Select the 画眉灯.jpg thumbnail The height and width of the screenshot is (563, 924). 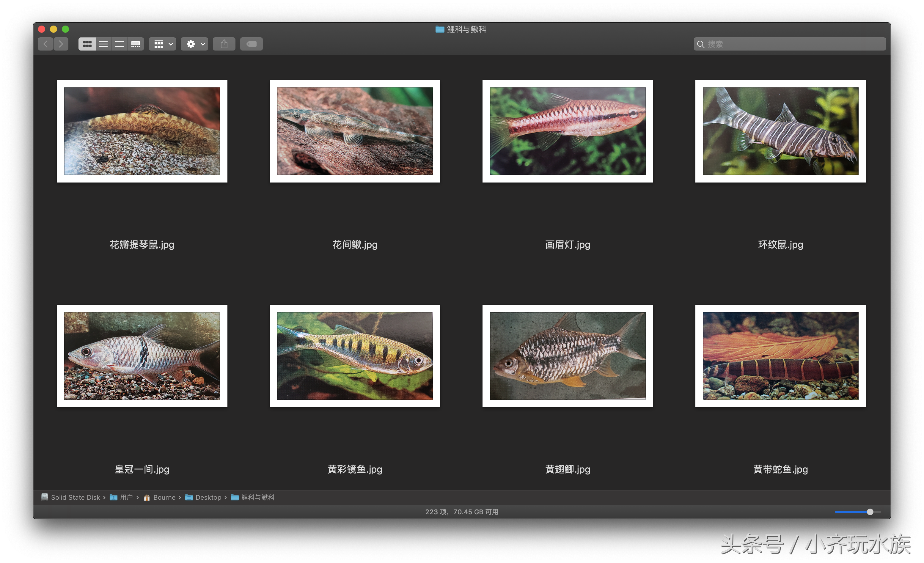[x=568, y=131]
